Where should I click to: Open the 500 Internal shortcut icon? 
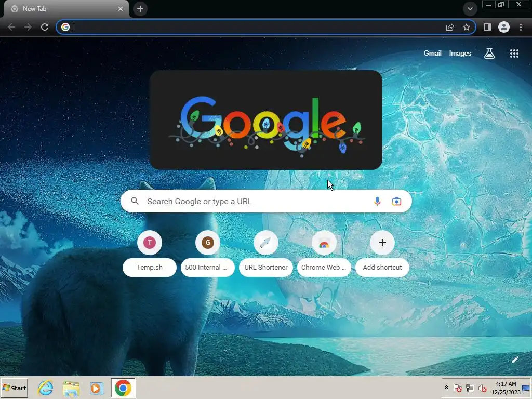(208, 242)
